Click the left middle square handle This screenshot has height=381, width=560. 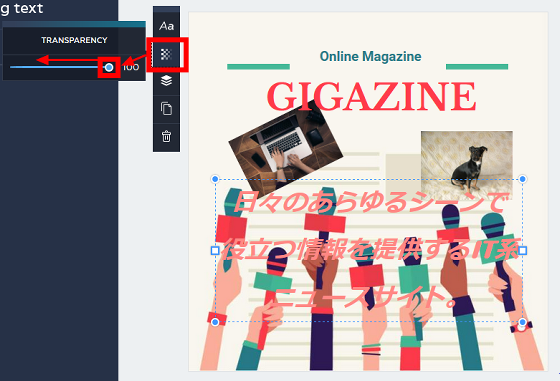215,251
